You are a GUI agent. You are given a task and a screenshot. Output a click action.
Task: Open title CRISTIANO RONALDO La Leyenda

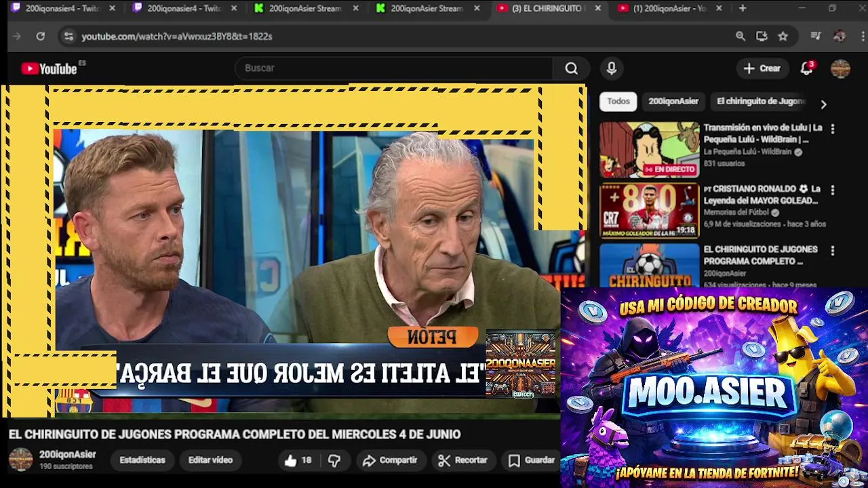coord(762,195)
